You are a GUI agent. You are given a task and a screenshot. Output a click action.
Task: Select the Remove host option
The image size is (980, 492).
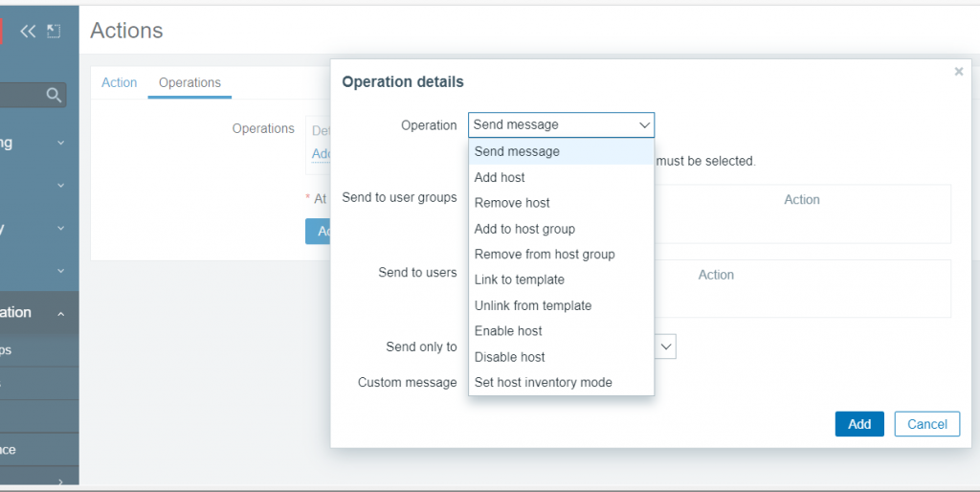point(512,203)
